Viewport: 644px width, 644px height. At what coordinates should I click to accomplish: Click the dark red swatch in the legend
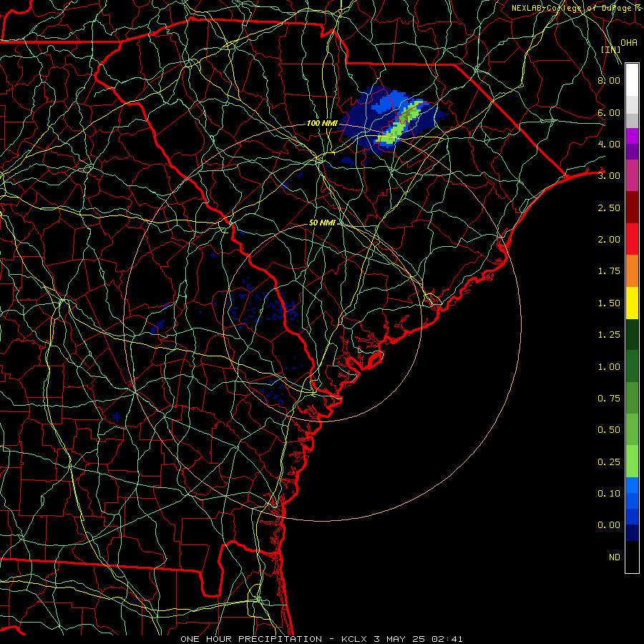point(632,208)
